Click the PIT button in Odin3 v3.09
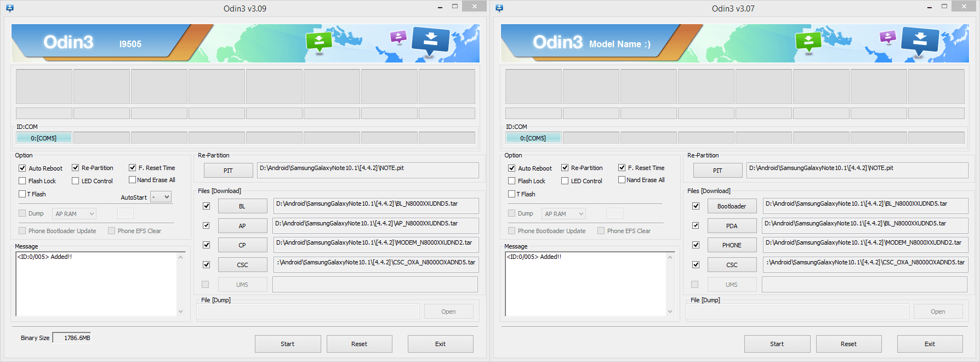 (x=229, y=171)
